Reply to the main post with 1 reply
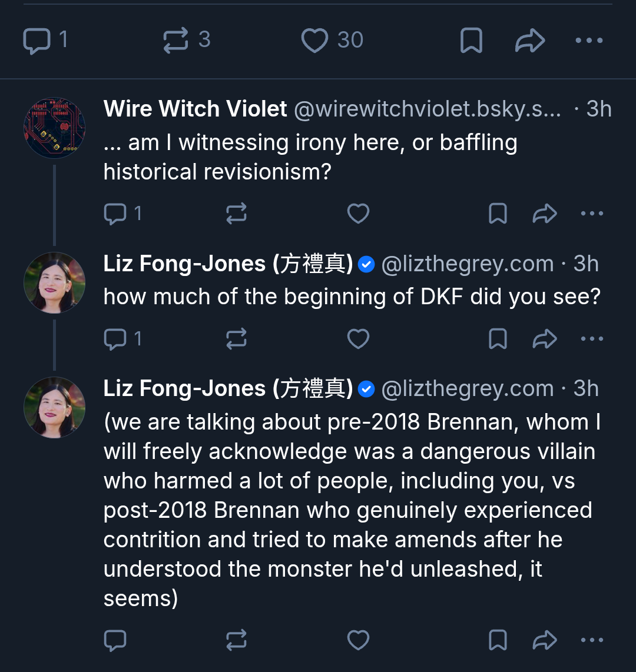This screenshot has height=672, width=636. 37,41
